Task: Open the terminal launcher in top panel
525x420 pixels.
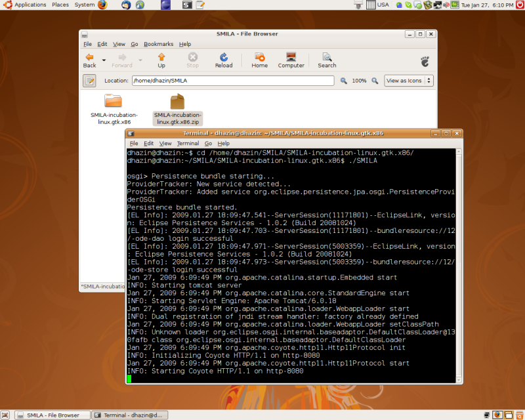Action: [x=187, y=5]
